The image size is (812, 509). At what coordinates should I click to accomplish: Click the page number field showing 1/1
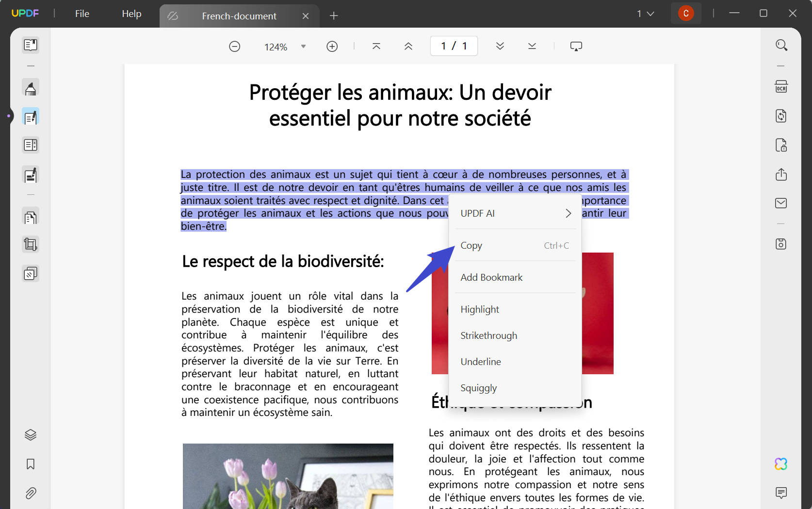coord(454,46)
